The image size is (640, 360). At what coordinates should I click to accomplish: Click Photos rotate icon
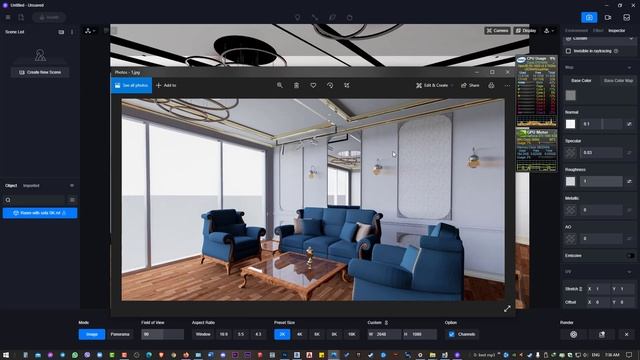pyautogui.click(x=330, y=85)
